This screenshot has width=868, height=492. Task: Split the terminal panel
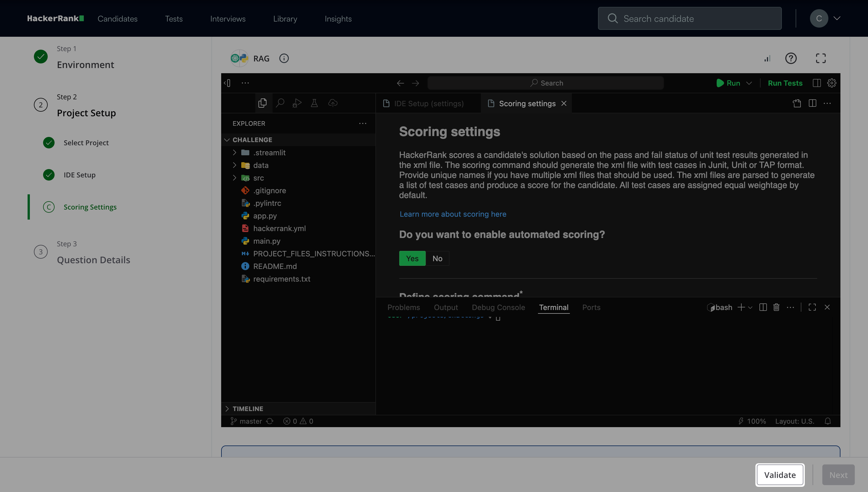pos(763,307)
